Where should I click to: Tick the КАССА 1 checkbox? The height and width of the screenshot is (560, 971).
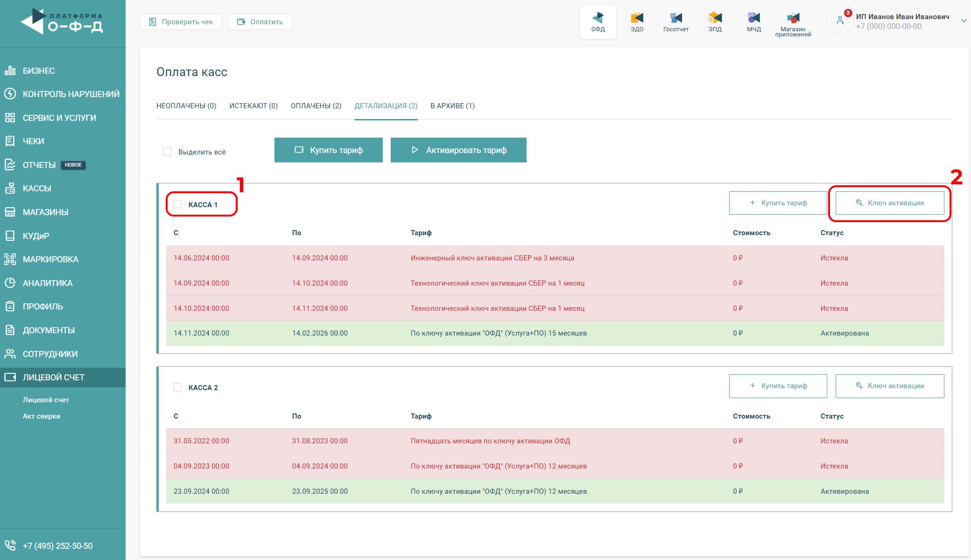(177, 204)
